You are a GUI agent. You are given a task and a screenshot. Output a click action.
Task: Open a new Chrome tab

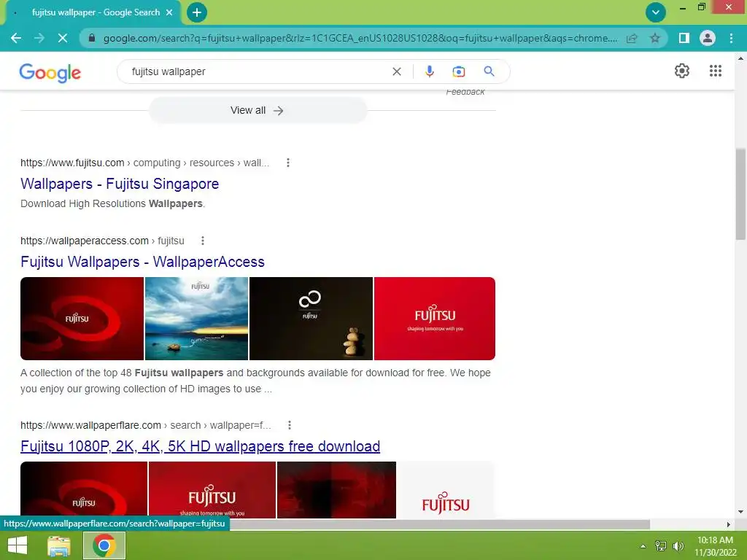(197, 12)
